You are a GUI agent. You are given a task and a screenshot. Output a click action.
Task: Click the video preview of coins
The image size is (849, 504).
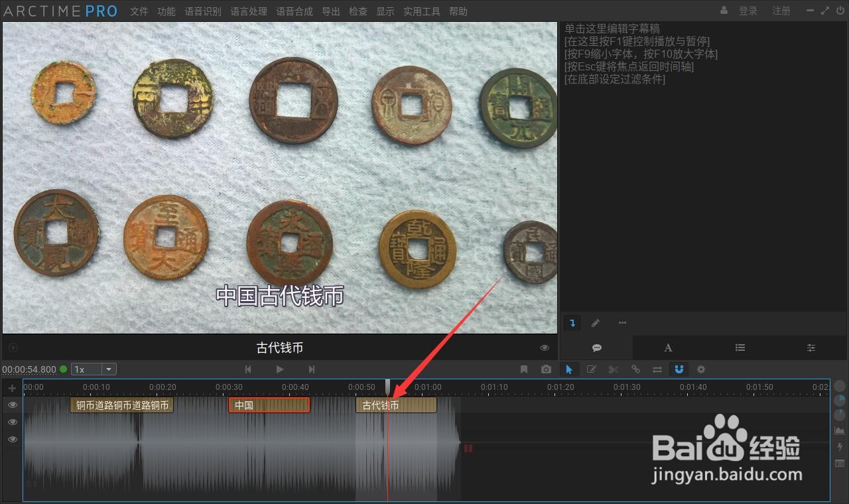tap(280, 177)
